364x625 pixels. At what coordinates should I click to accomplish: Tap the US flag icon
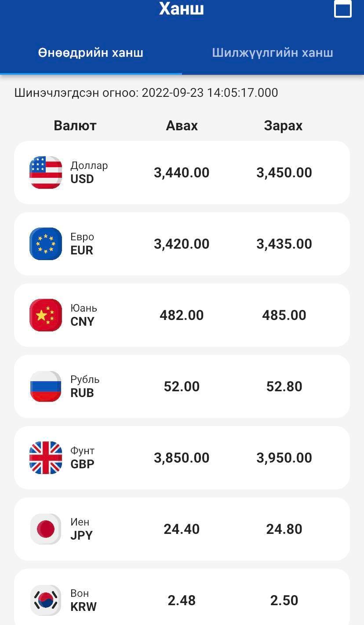pos(46,173)
